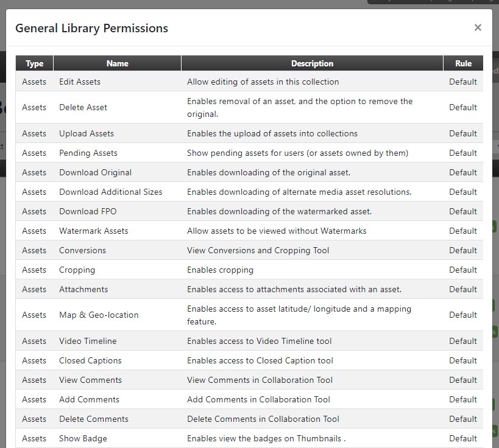Click the Rule column header
This screenshot has height=448, width=499.
[x=463, y=63]
